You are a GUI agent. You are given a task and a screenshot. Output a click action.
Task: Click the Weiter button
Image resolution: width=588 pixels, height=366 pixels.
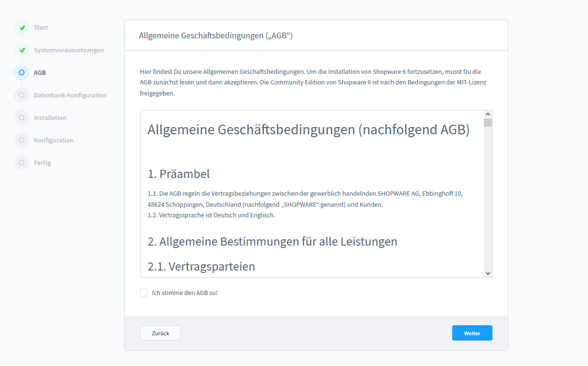pyautogui.click(x=472, y=333)
